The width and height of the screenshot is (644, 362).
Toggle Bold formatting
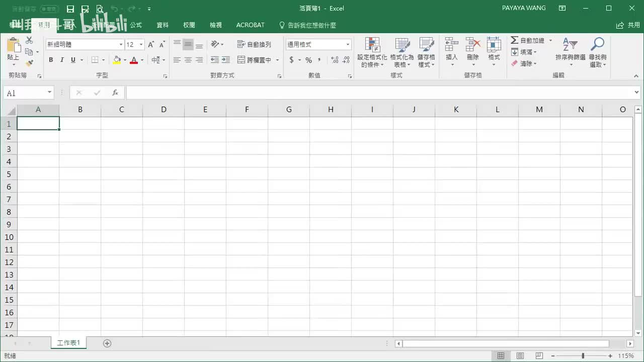click(x=51, y=60)
